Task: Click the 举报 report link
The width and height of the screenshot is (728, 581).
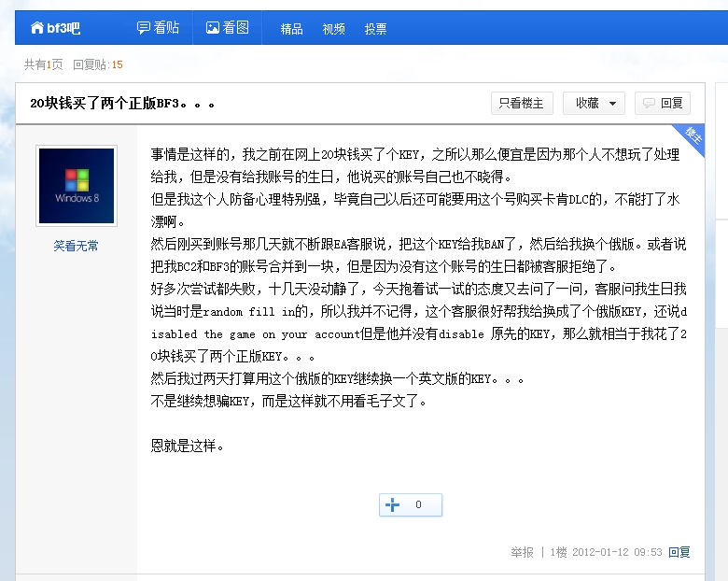Action: coord(523,552)
